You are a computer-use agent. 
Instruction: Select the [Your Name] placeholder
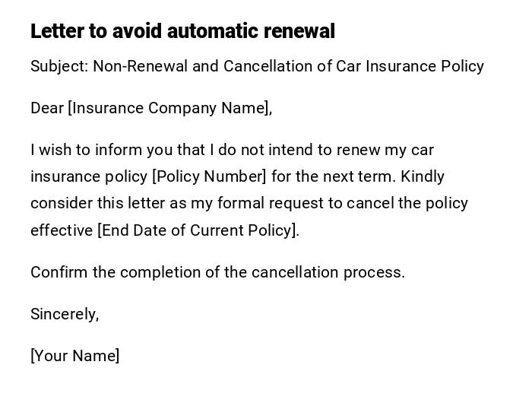(74, 356)
